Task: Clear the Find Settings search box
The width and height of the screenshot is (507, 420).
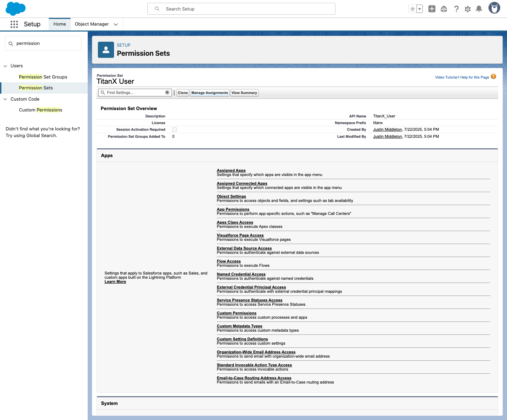Action: click(167, 93)
